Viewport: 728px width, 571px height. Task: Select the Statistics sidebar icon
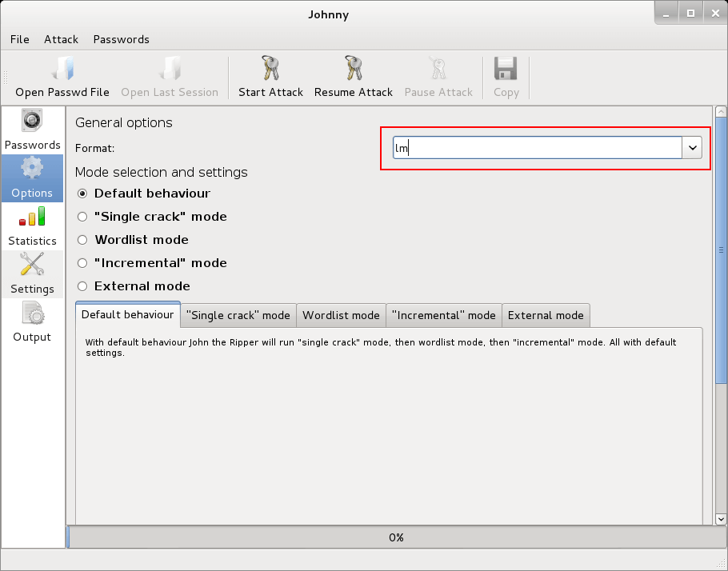(32, 226)
